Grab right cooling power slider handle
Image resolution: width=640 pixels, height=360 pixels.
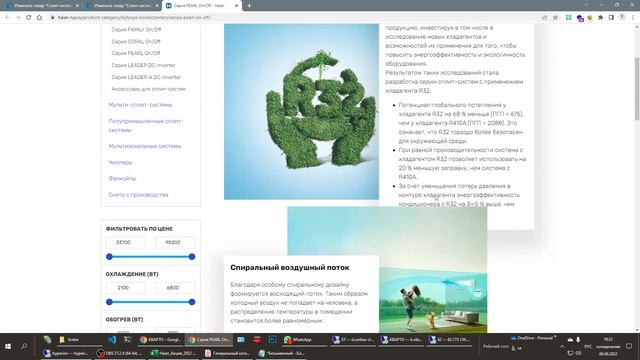192,302
